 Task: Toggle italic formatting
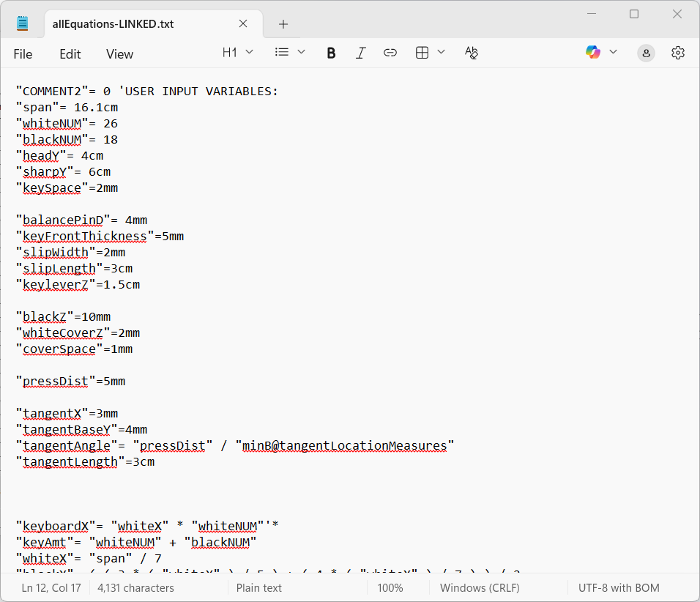[360, 53]
